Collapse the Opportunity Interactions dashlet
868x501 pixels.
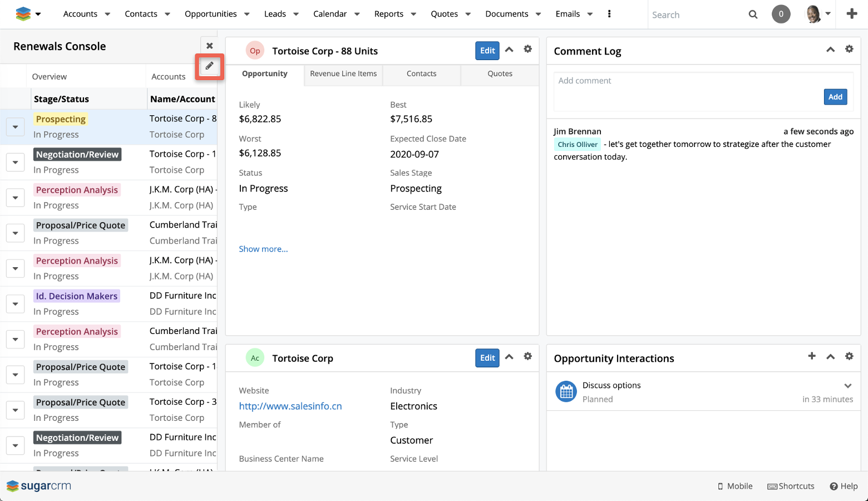(830, 357)
